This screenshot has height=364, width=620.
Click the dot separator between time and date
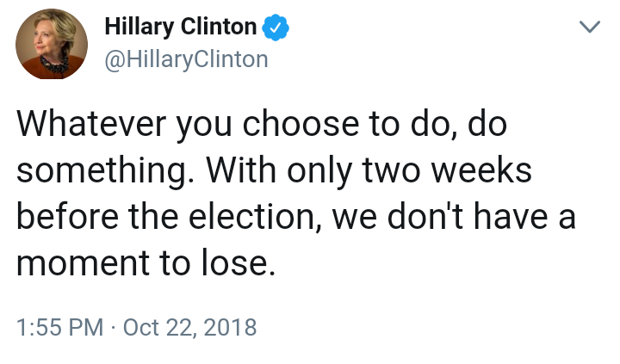[113, 328]
